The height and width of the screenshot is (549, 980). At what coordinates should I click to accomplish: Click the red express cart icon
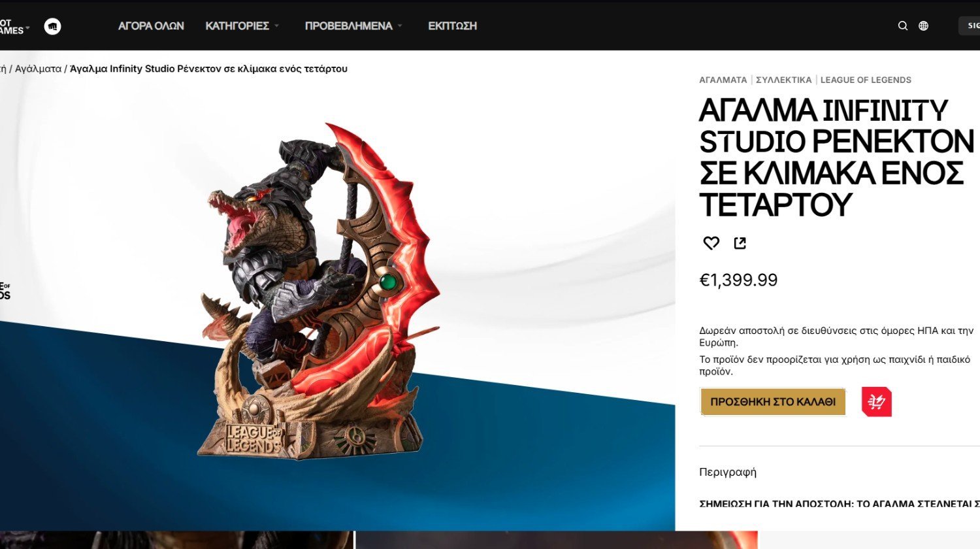876,402
